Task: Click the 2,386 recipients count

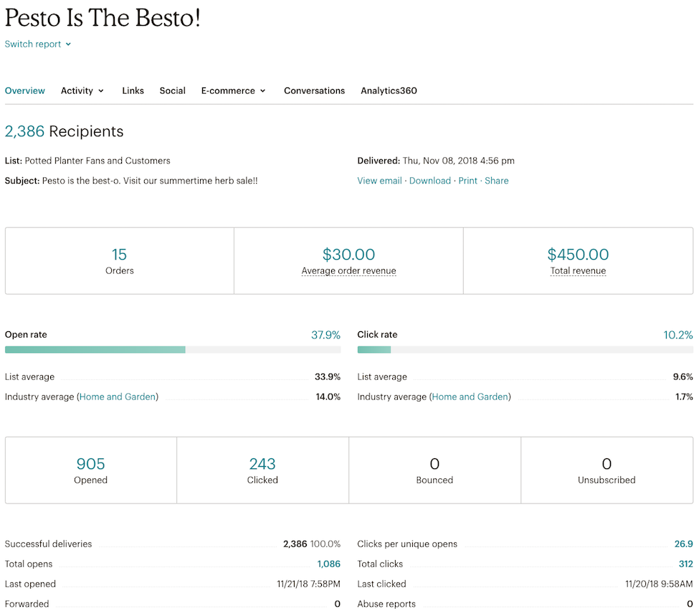Action: [x=25, y=131]
